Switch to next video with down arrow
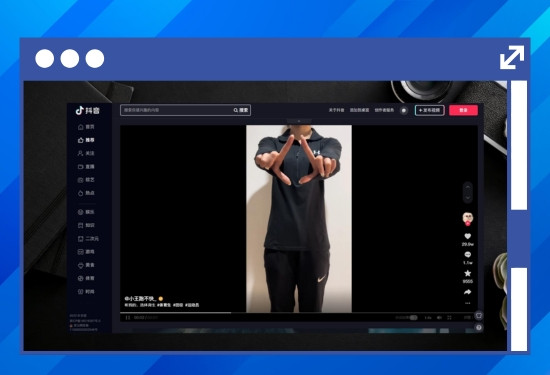550x375 pixels. point(468,197)
